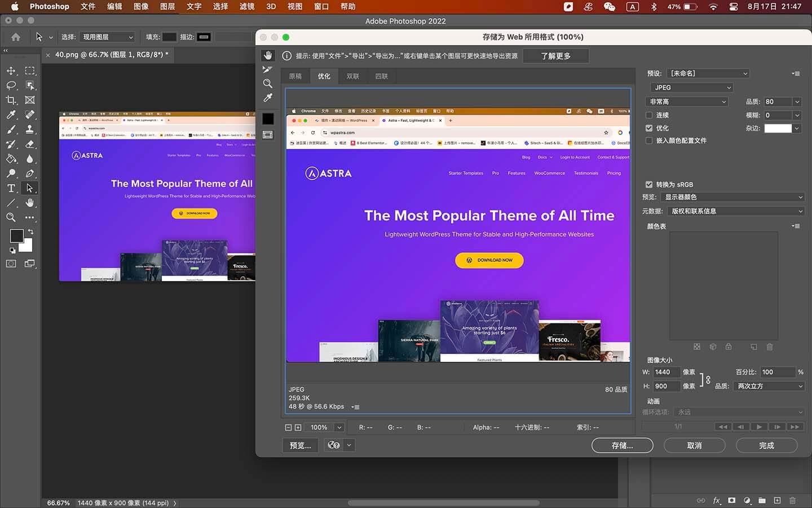Expand the 品质 80 value arrow
The width and height of the screenshot is (812, 508).
pos(797,102)
